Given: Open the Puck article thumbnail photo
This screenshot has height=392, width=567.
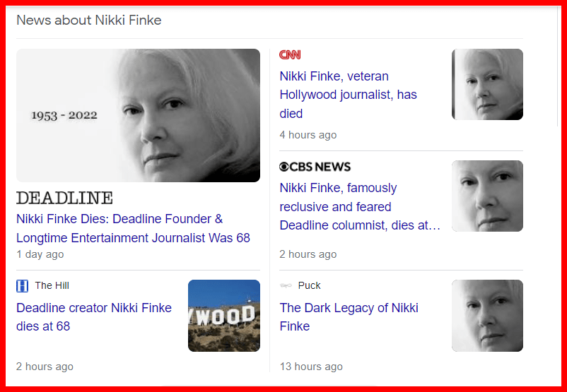Looking at the screenshot, I should point(487,316).
